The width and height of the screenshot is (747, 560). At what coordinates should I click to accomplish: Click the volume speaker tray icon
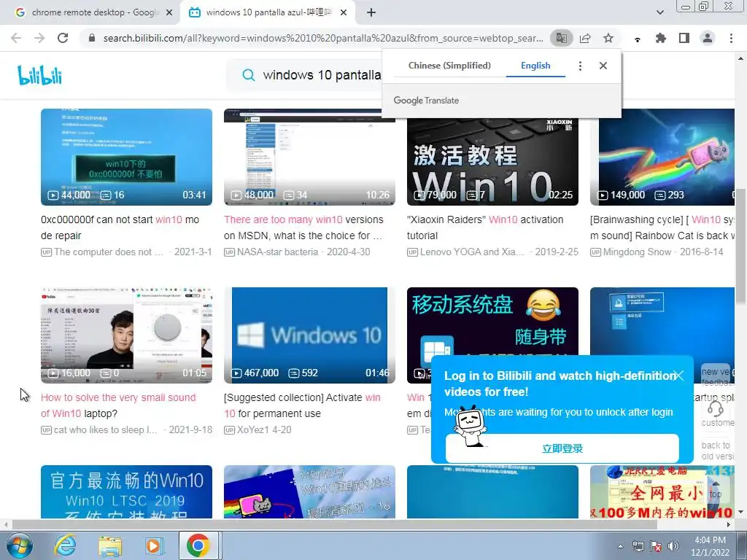pyautogui.click(x=673, y=547)
